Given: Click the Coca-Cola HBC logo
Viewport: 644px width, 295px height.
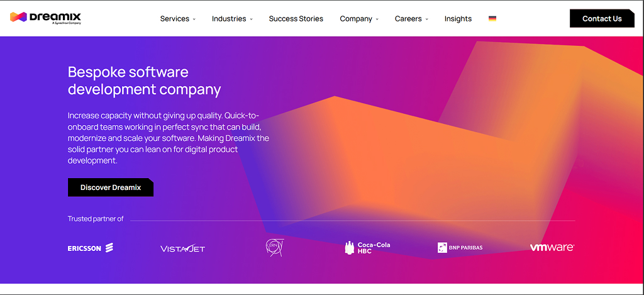Looking at the screenshot, I should pos(367,248).
